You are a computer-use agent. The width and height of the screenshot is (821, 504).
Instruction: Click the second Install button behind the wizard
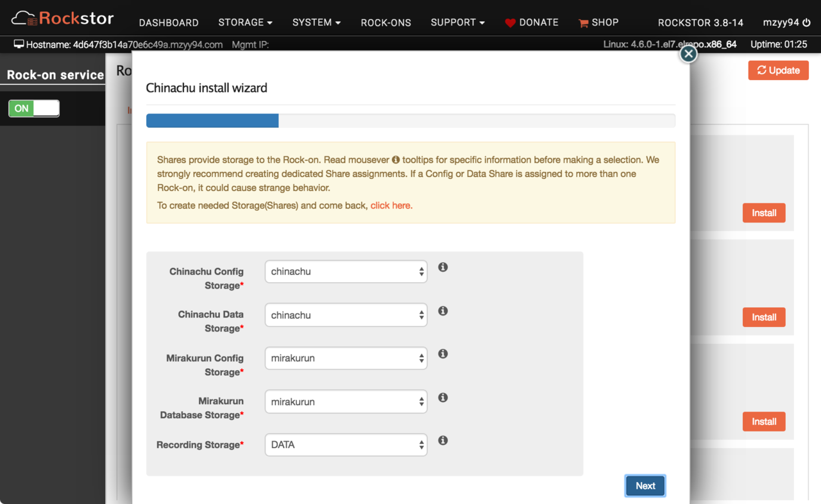click(764, 317)
